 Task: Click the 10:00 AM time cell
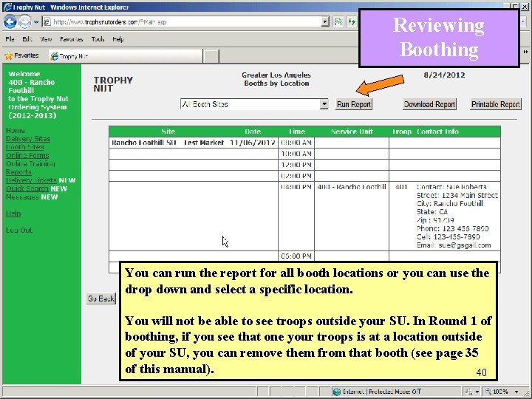[296, 154]
